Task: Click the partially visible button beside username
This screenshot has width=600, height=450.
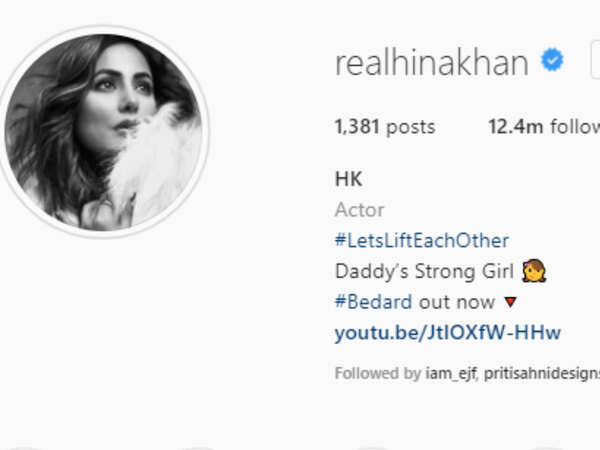Action: point(595,60)
